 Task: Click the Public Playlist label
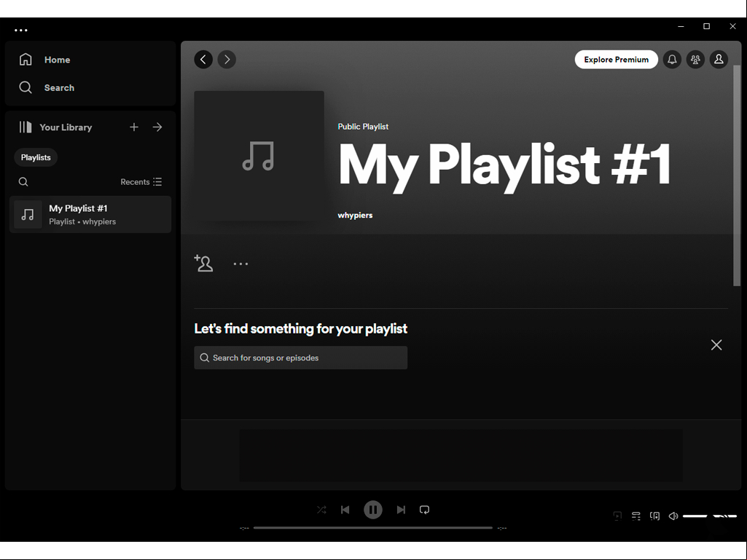tap(363, 127)
